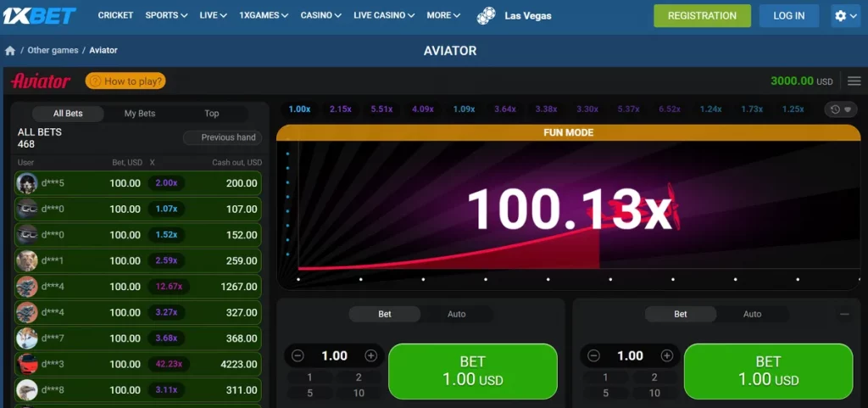Place right BET 1.00 USD
This screenshot has height=408, width=868.
[768, 371]
